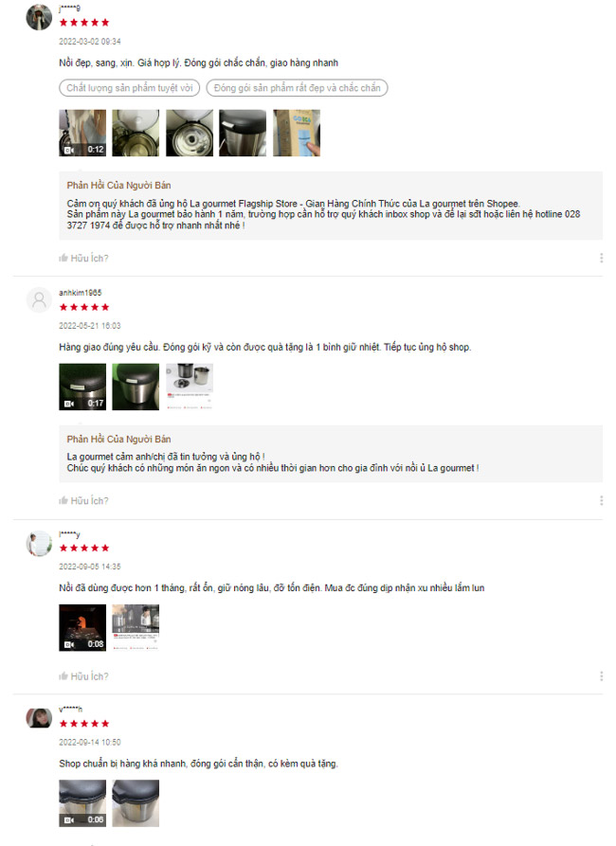Viewport: 616px width, 846px height.
Task: Click the anhkim1965 username link
Action: point(80,293)
